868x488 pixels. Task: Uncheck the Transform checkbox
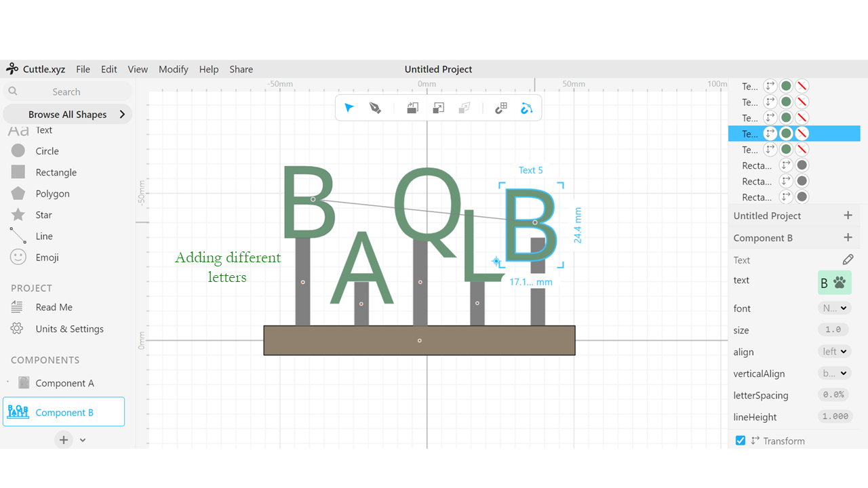(x=741, y=441)
